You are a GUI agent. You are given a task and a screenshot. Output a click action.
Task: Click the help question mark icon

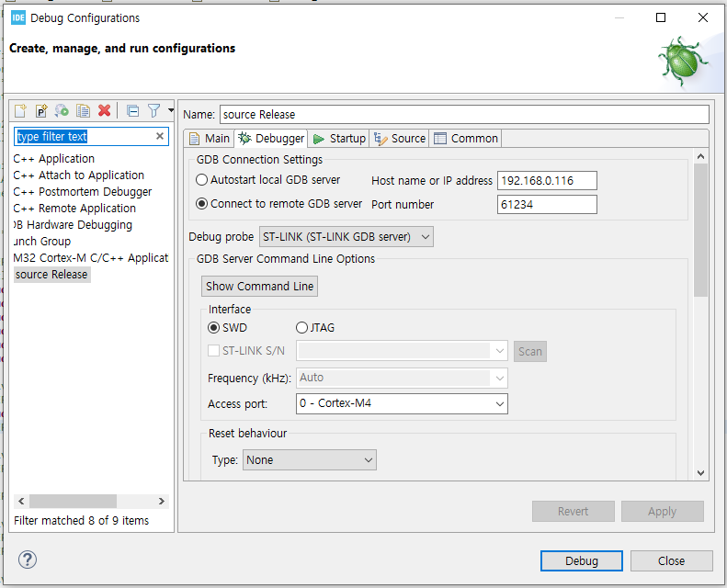pyautogui.click(x=28, y=560)
